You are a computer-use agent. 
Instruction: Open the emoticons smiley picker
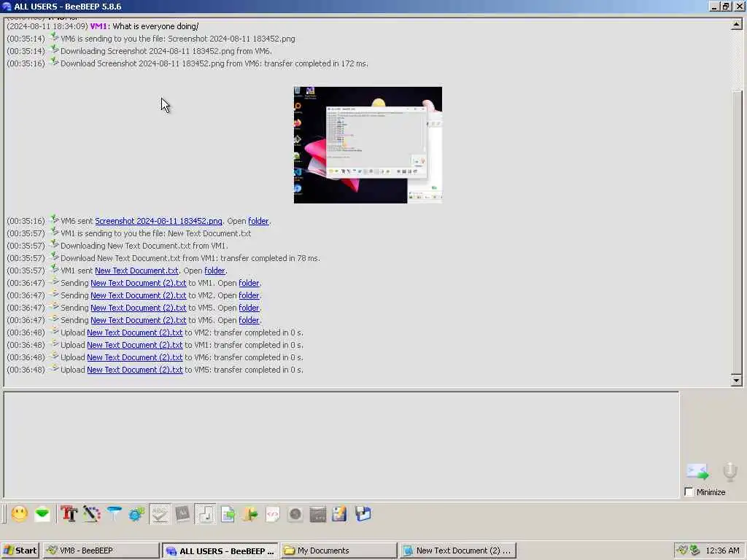tap(20, 514)
